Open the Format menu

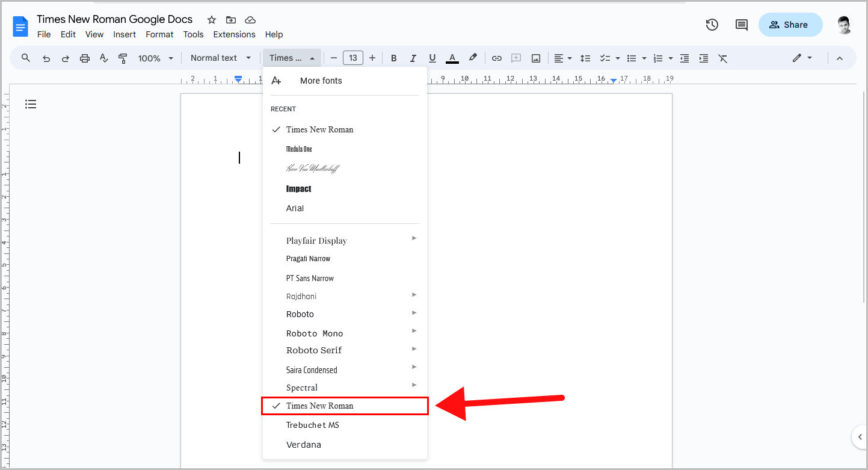pos(159,34)
